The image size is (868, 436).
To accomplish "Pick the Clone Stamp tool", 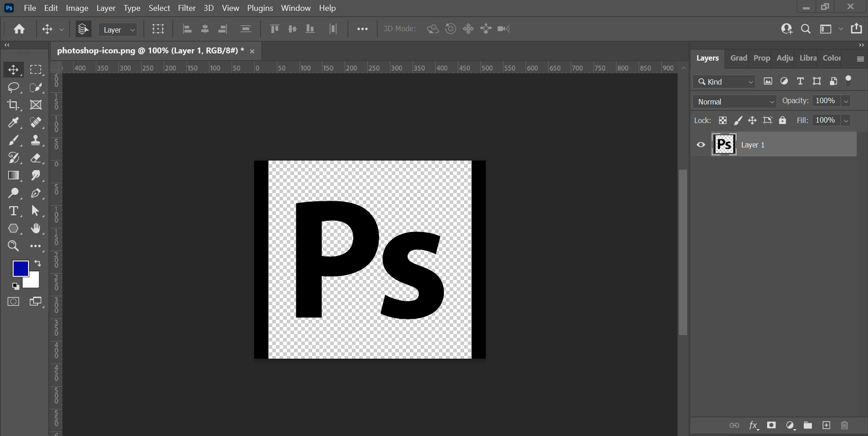I will pyautogui.click(x=36, y=140).
